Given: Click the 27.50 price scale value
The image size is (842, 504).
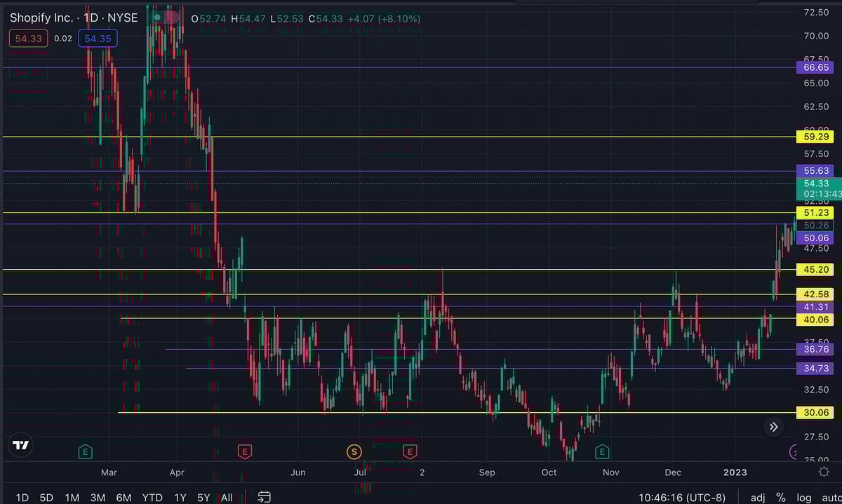Looking at the screenshot, I should (x=817, y=437).
